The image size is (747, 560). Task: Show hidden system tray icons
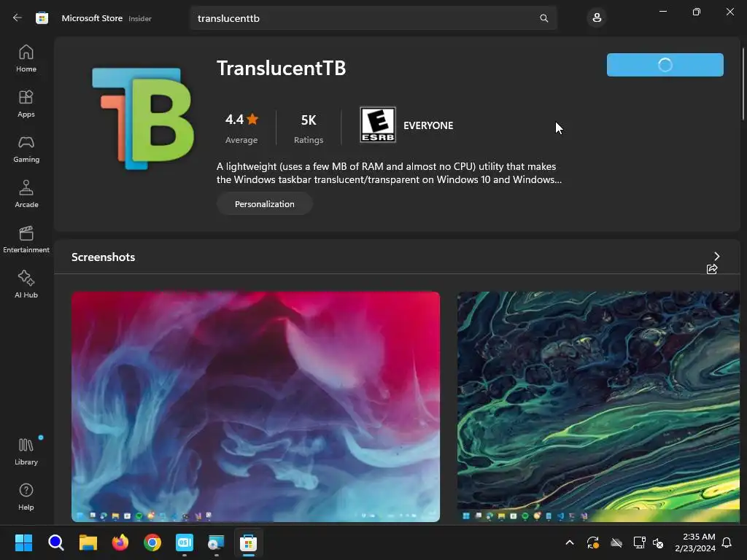pos(569,542)
